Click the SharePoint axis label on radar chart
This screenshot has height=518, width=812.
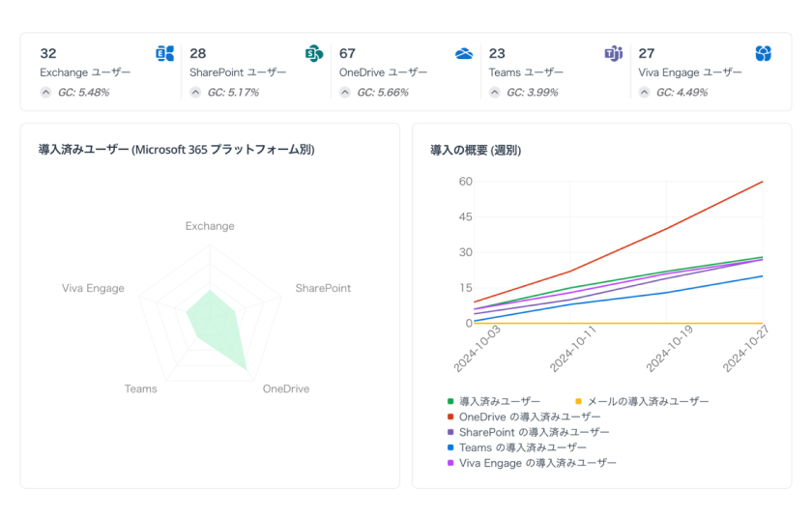coord(323,288)
